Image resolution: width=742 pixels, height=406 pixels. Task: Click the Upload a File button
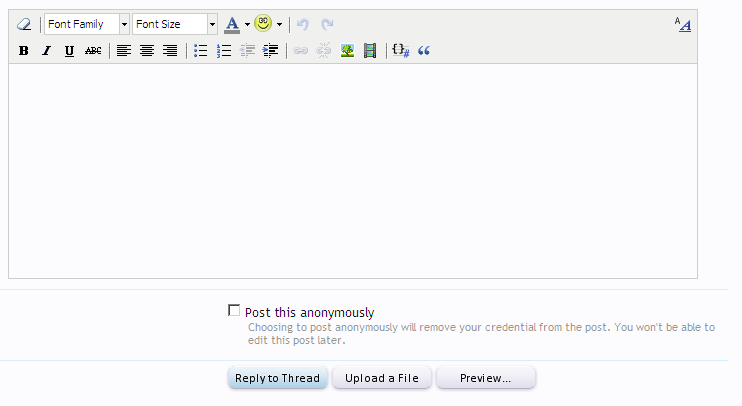point(382,378)
